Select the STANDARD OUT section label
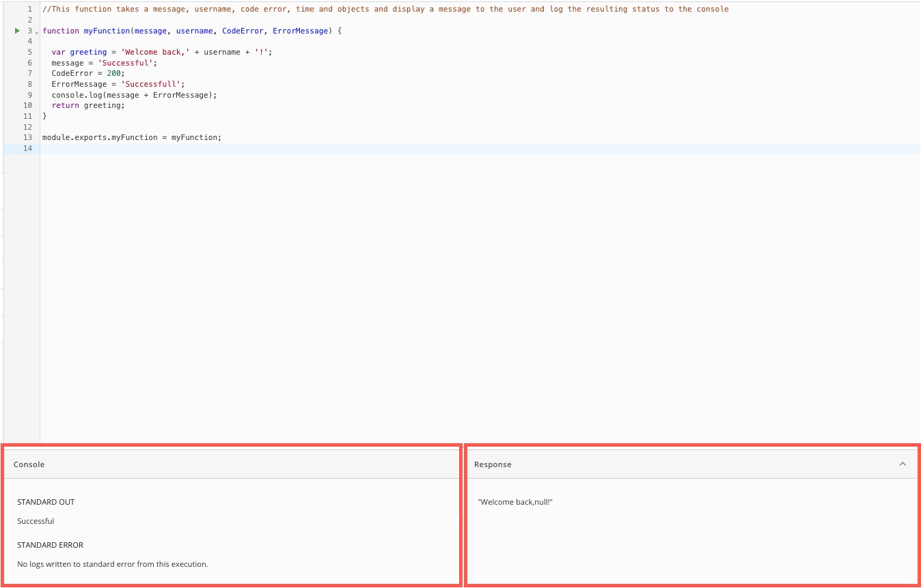 pyautogui.click(x=46, y=501)
